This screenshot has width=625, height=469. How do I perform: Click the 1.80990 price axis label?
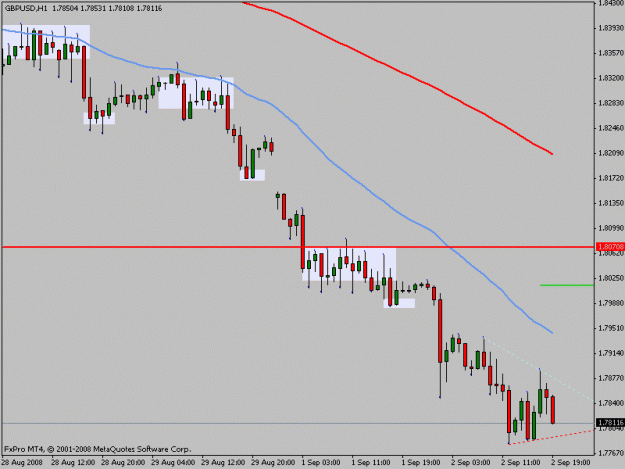pyautogui.click(x=611, y=228)
